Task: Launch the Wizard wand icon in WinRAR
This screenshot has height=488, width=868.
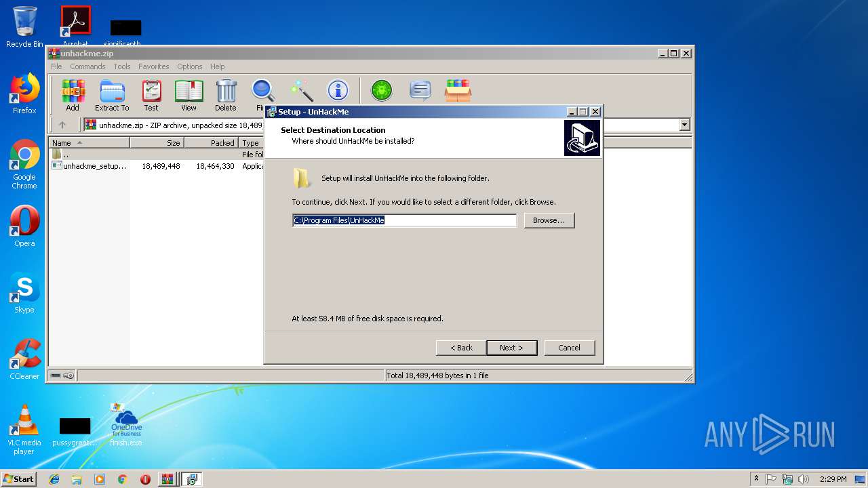Action: (301, 91)
